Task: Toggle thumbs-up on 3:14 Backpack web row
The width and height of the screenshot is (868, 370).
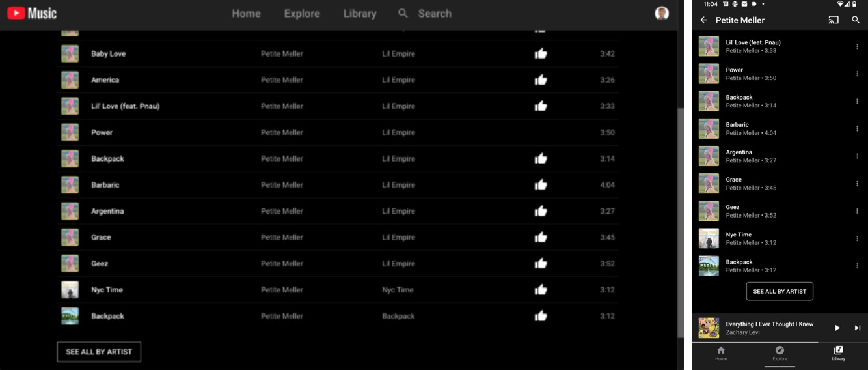Action: (541, 158)
